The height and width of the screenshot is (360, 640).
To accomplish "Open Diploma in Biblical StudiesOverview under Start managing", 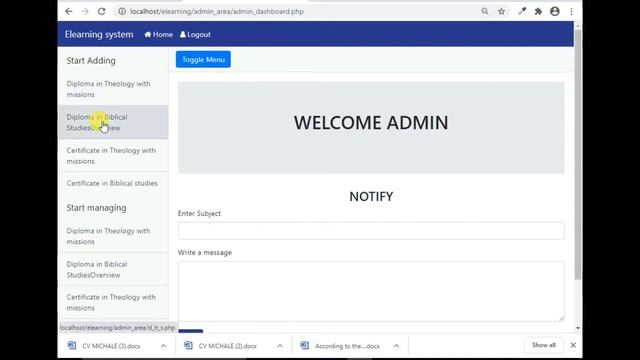I will tap(113, 269).
